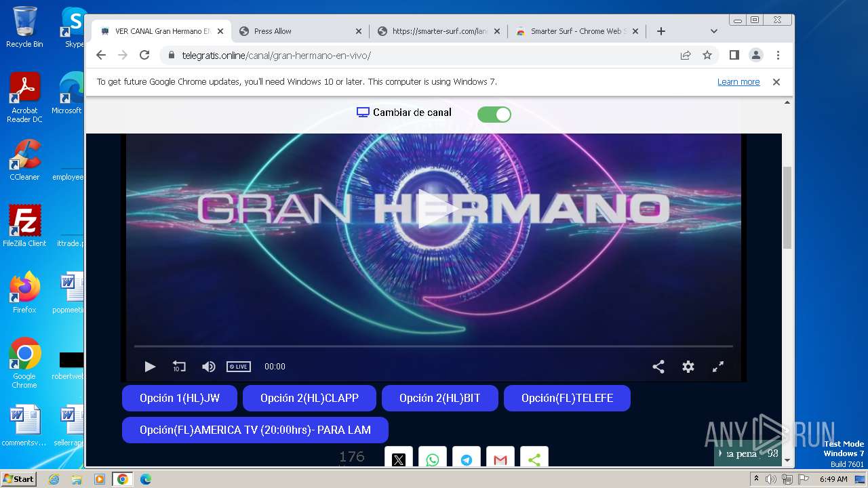This screenshot has height=488, width=868.
Task: Select Opción 1(HL)JW stream
Action: (x=180, y=399)
